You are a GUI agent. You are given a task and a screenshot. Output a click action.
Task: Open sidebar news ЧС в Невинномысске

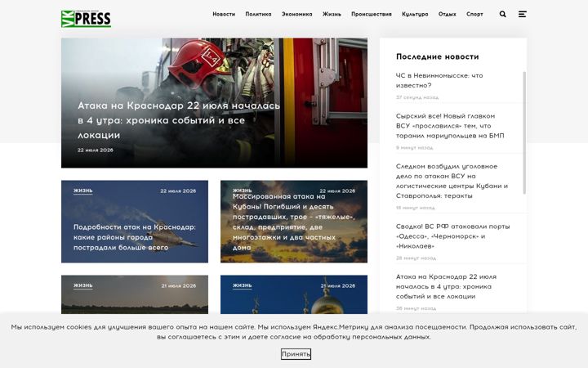(x=439, y=80)
